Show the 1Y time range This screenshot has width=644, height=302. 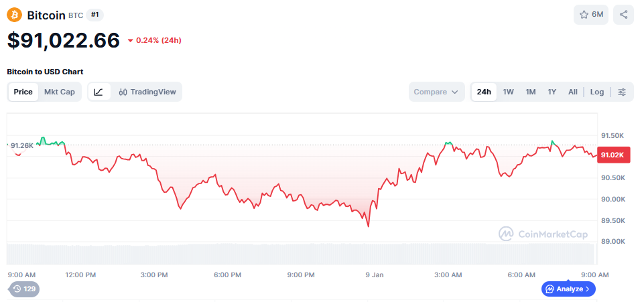click(x=552, y=92)
